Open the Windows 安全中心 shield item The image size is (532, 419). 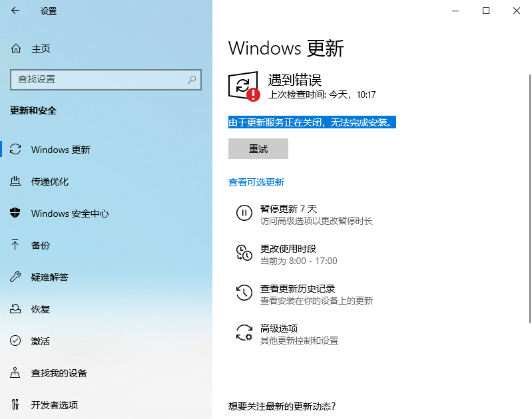click(70, 213)
